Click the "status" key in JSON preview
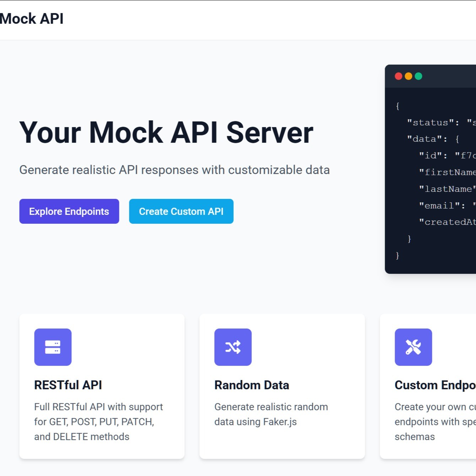Viewport: 476px width, 476px height. (433, 123)
